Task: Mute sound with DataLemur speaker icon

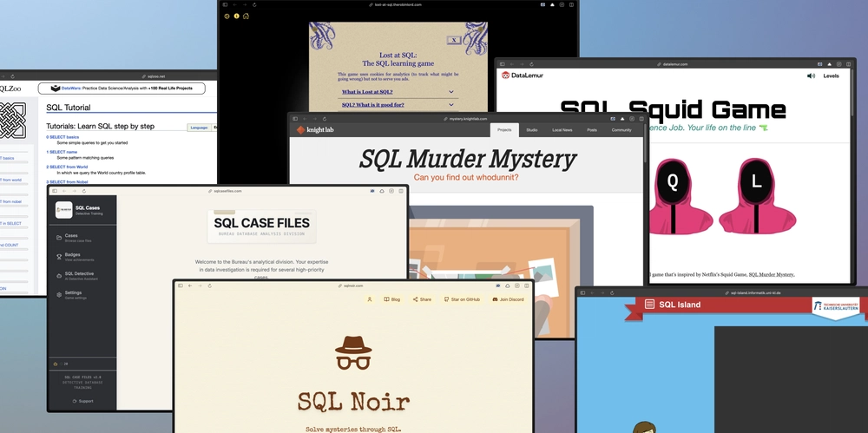Action: tap(811, 75)
